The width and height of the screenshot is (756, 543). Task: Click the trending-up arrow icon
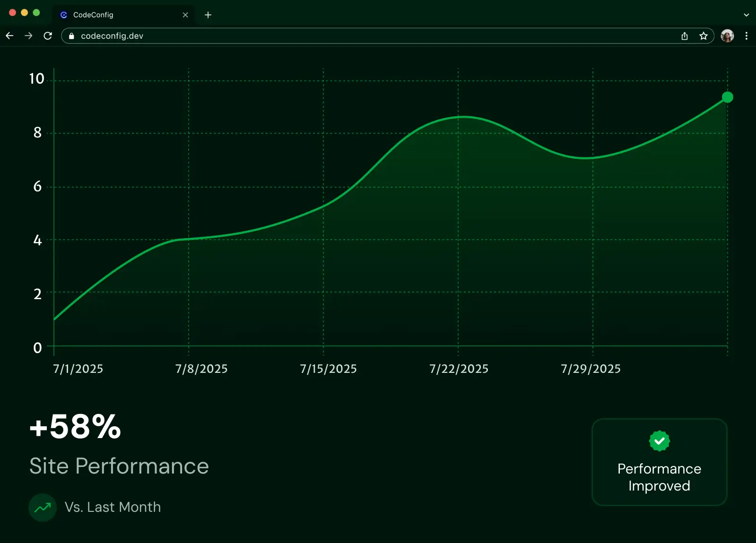pos(43,508)
